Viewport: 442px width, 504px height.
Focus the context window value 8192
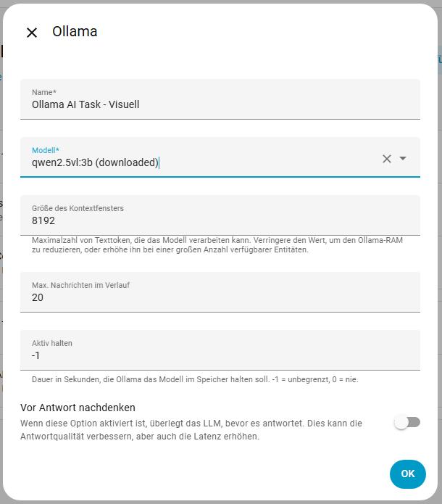(x=43, y=220)
